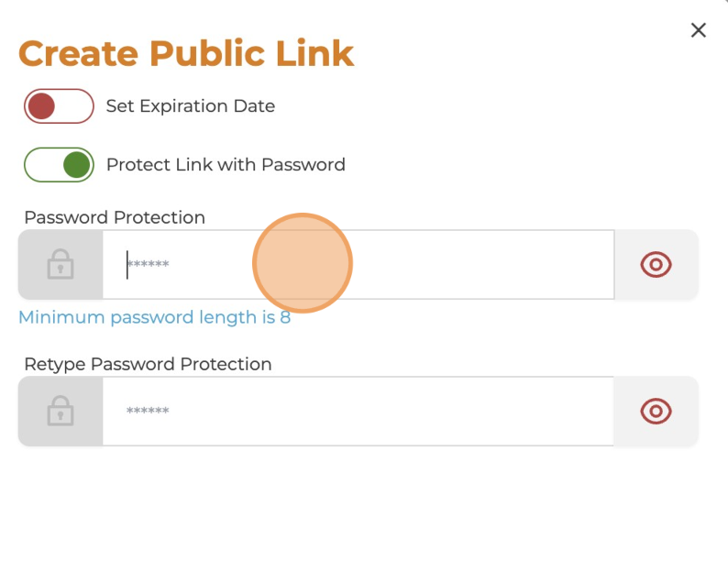Enable the Set Expiration Date switch
Image resolution: width=728 pixels, height=572 pixels.
coord(59,105)
